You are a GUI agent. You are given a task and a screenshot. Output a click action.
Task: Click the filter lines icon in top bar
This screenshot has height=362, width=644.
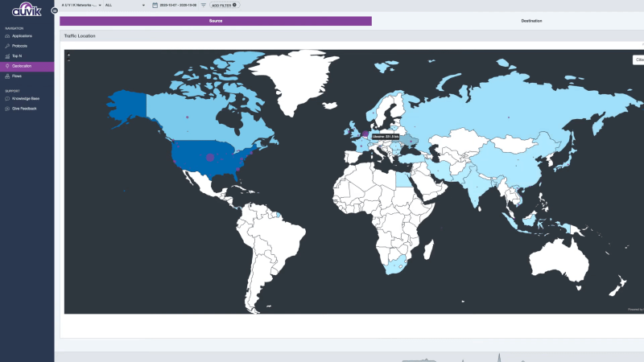[x=204, y=6]
